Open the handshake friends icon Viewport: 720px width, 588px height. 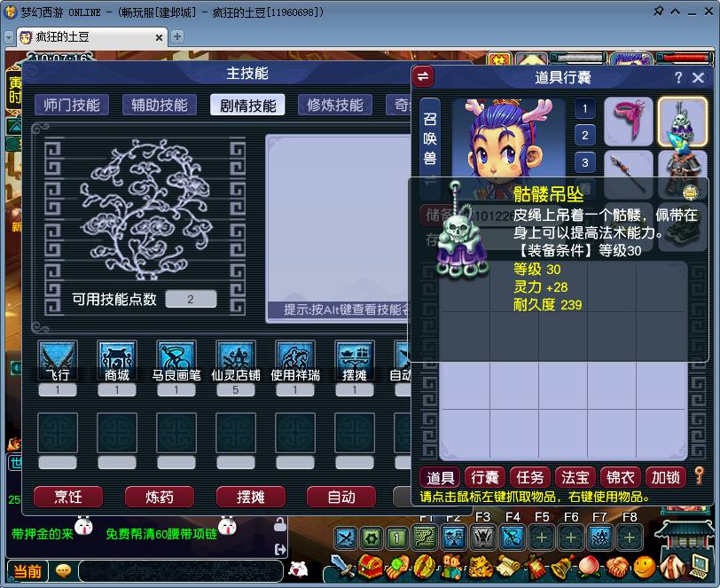point(617,567)
